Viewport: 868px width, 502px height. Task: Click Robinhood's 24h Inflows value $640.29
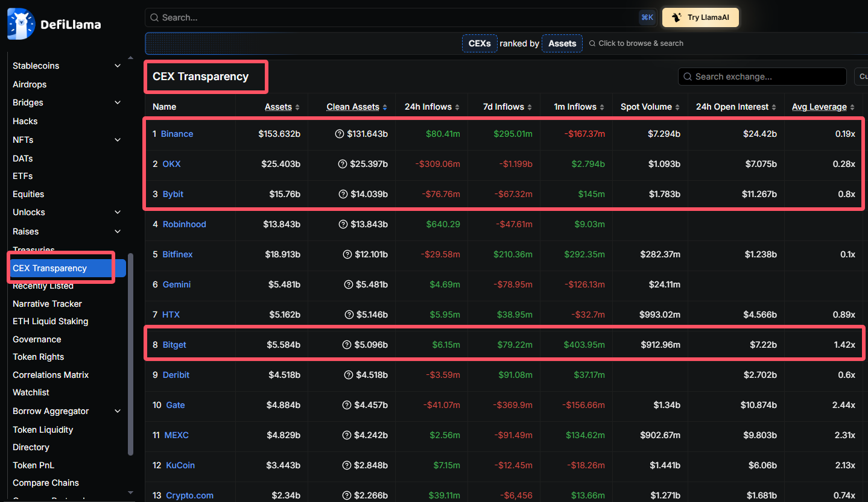(x=443, y=224)
